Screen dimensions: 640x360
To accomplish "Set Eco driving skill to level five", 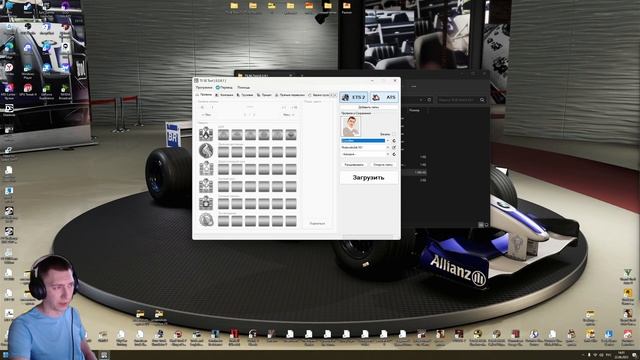I will pyautogui.click(x=277, y=221).
